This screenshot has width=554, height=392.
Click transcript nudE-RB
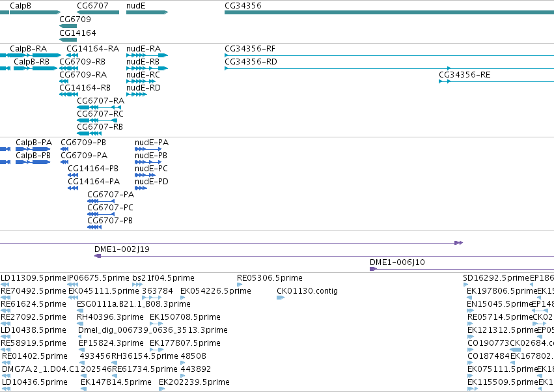pos(147,68)
